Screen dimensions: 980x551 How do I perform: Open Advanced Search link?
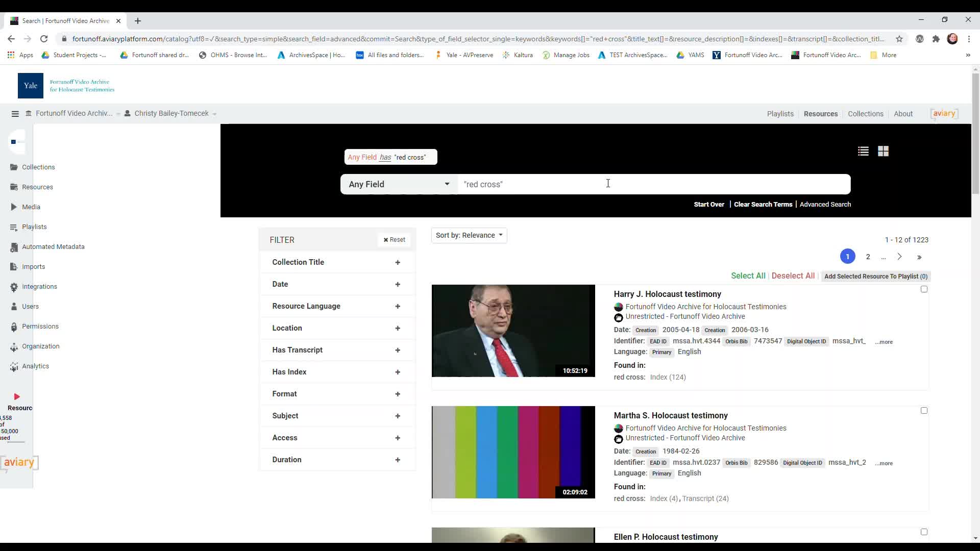point(825,204)
